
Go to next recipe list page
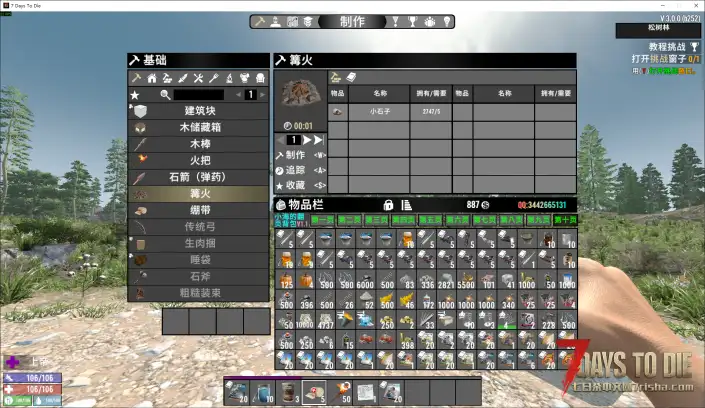point(263,94)
